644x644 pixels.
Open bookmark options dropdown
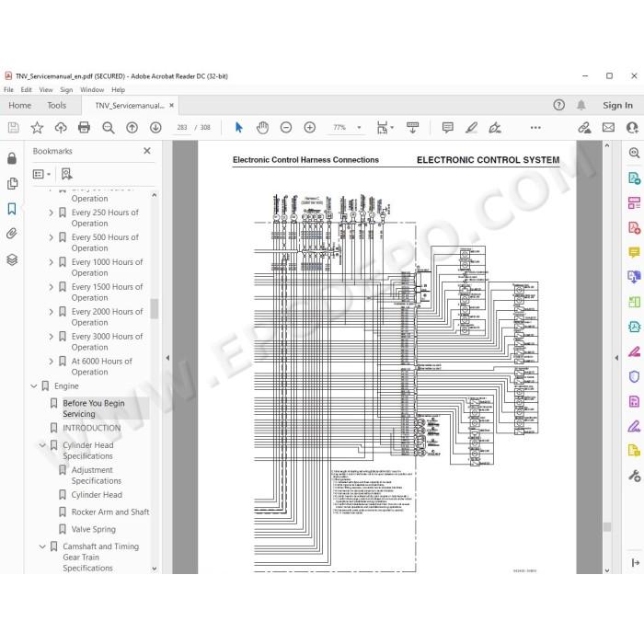click(x=41, y=174)
